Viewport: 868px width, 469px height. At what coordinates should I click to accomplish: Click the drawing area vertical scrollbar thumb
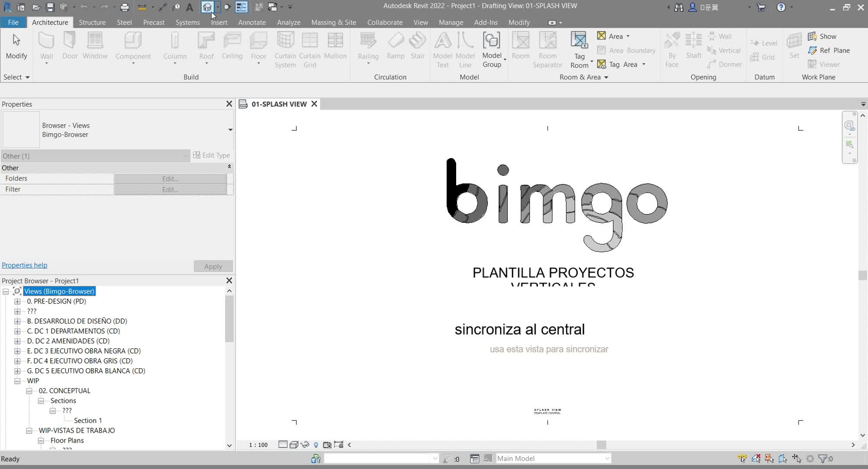click(x=863, y=275)
